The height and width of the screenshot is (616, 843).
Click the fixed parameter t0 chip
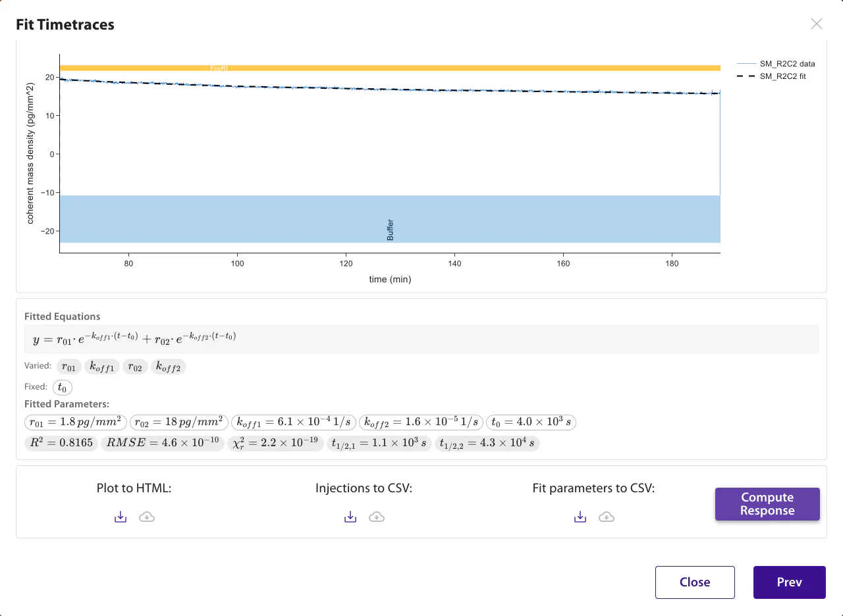pos(63,387)
